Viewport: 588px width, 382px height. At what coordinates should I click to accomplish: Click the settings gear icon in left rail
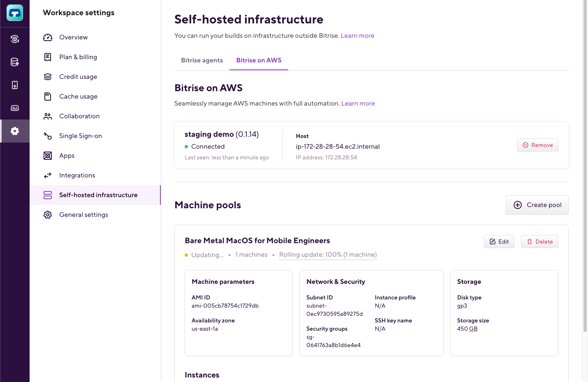click(x=15, y=131)
